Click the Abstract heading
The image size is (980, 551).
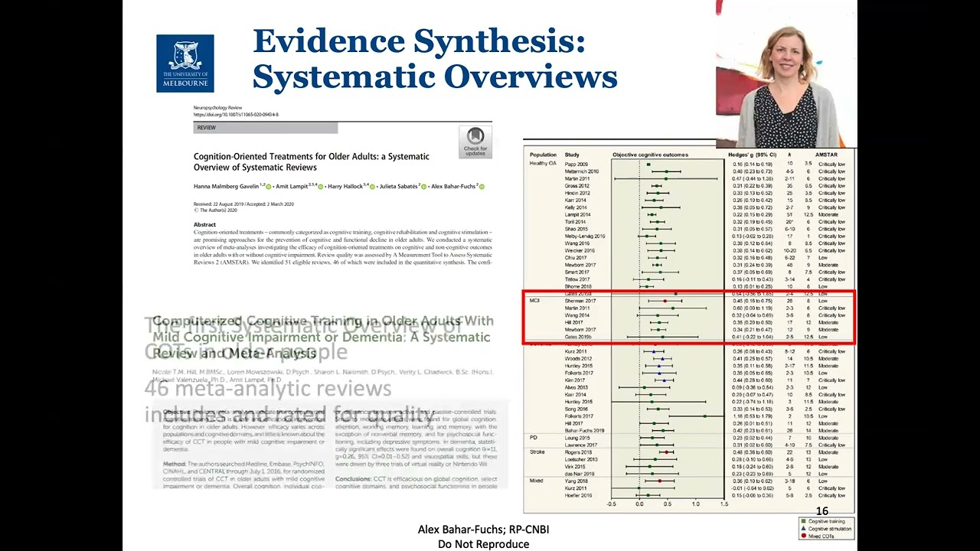point(204,225)
